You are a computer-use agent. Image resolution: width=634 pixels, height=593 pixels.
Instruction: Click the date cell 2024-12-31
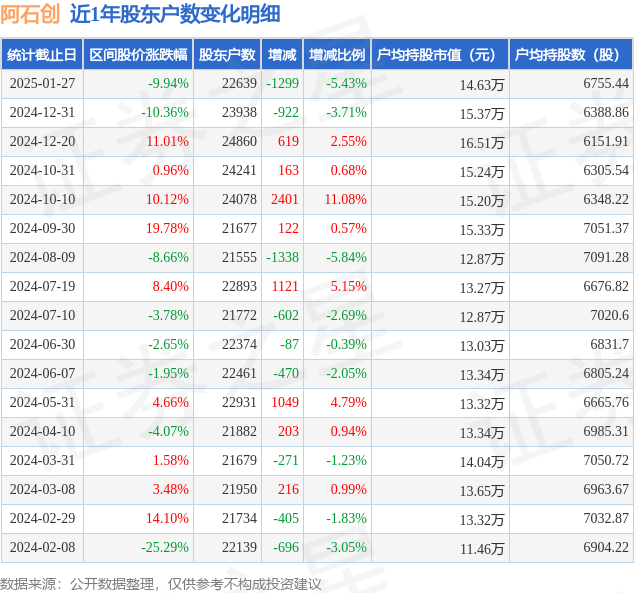[42, 112]
